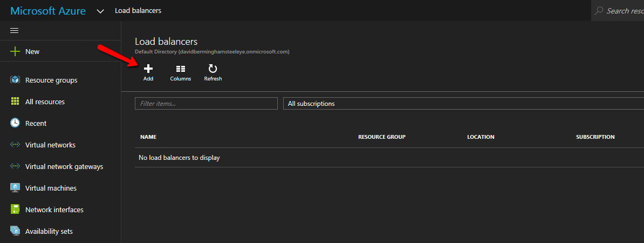Image resolution: width=644 pixels, height=243 pixels.
Task: Open Resource groups cube icon
Action: coord(15,80)
